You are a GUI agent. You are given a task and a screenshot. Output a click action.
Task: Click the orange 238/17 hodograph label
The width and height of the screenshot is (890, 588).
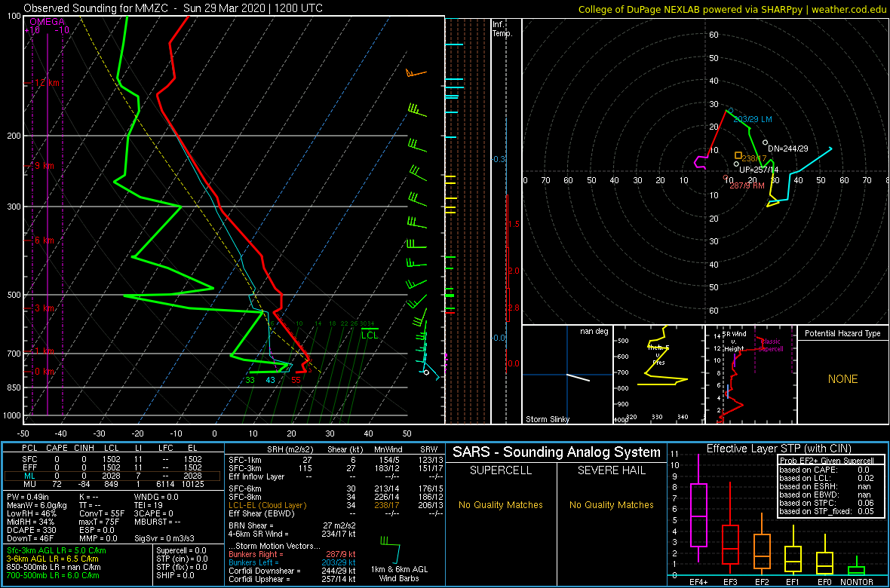(x=753, y=158)
